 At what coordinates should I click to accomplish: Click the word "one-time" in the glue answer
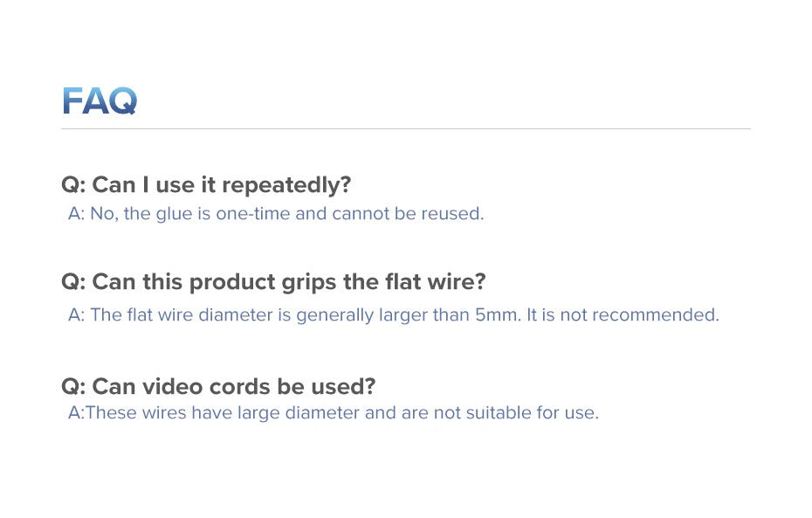255,213
